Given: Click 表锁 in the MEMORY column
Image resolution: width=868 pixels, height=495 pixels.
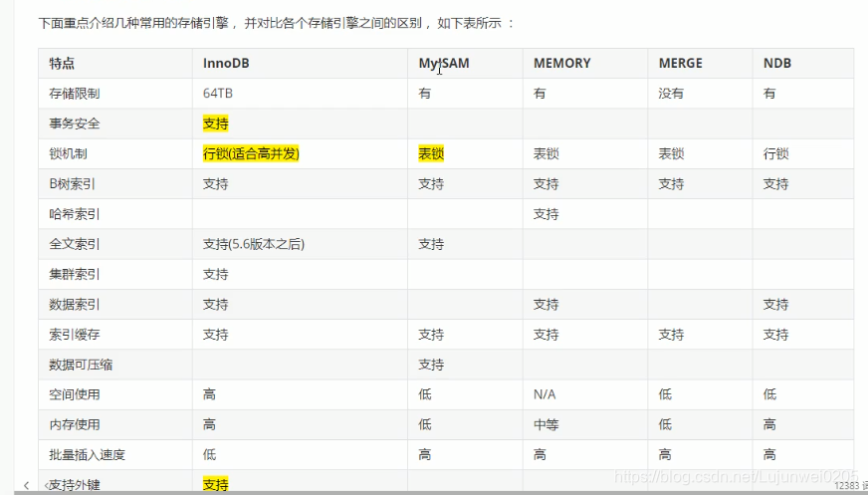Looking at the screenshot, I should [545, 153].
